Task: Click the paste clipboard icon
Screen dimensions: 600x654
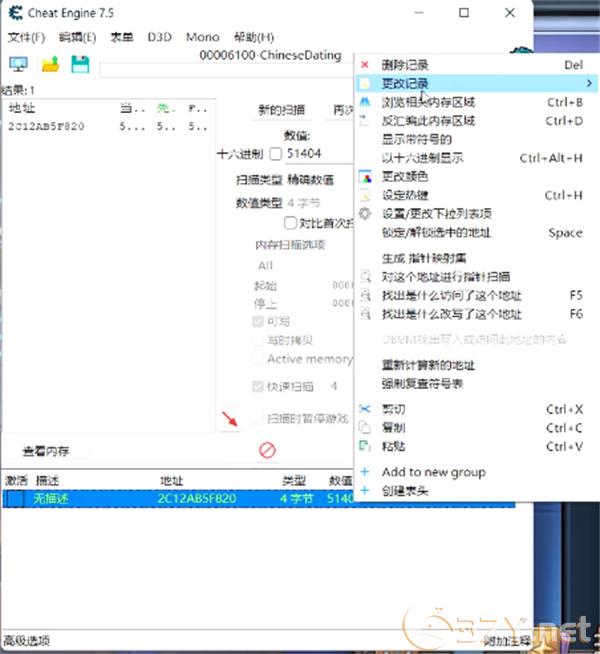Action: pos(365,446)
